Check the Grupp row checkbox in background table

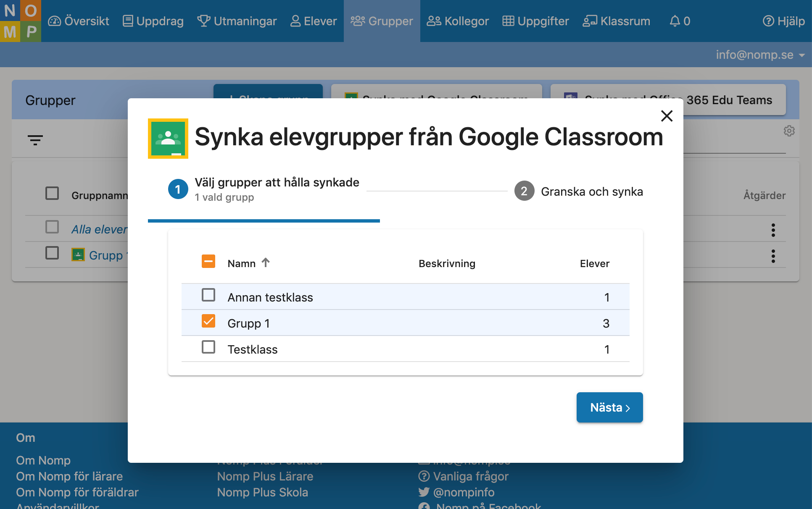tap(52, 253)
